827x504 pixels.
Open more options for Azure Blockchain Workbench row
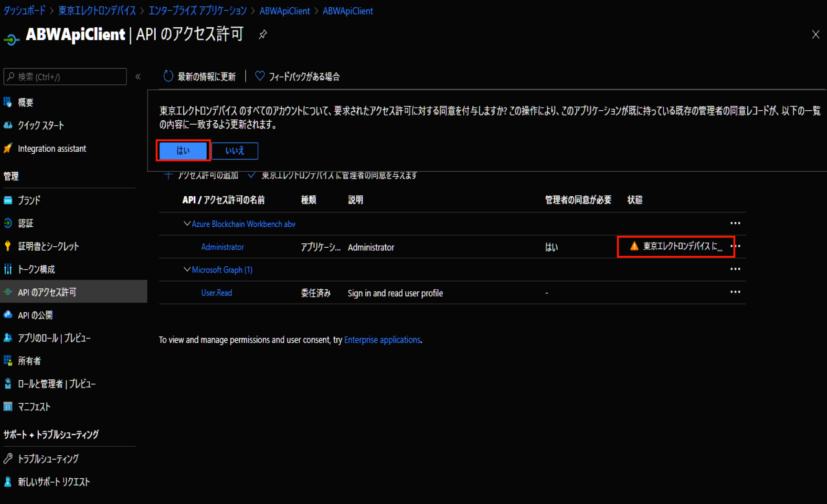click(735, 223)
